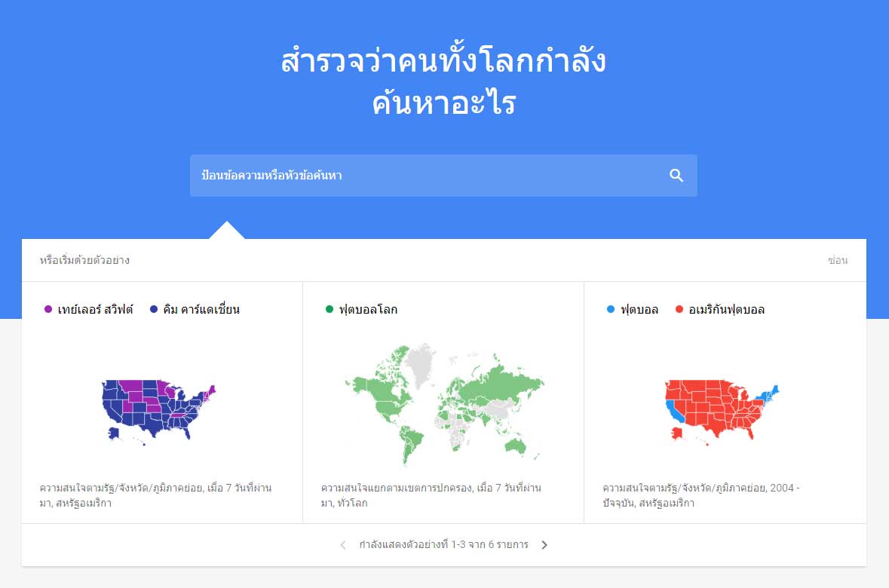Click red dot beside อเมริกันฟุตบอล
This screenshot has height=588, width=889.
(679, 309)
